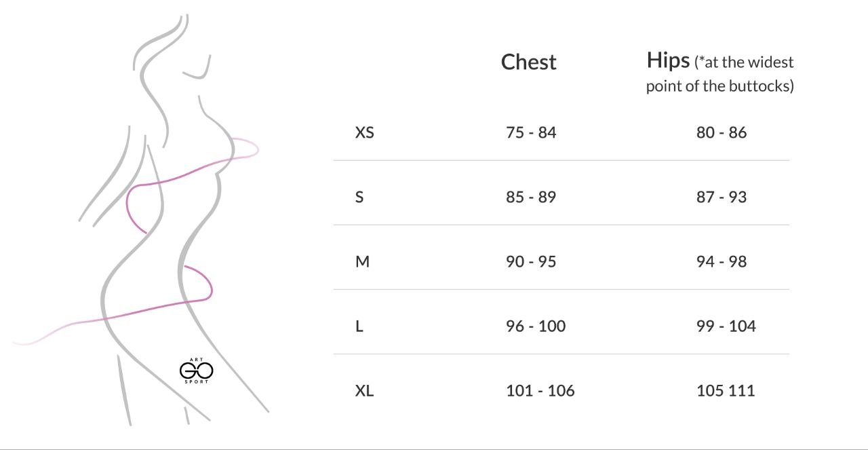The height and width of the screenshot is (450, 868).
Task: Select L hips value 99 - 104
Action: tap(726, 326)
